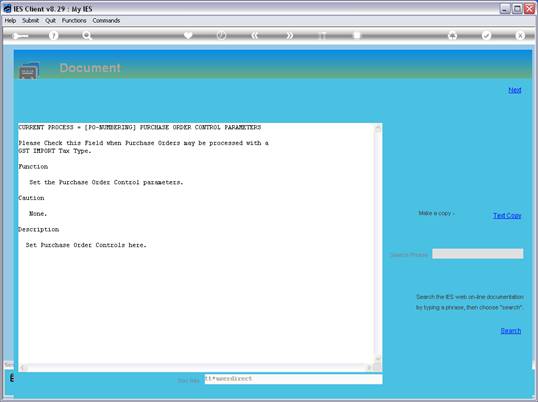Click the Search link
The width and height of the screenshot is (538, 402).
(511, 331)
